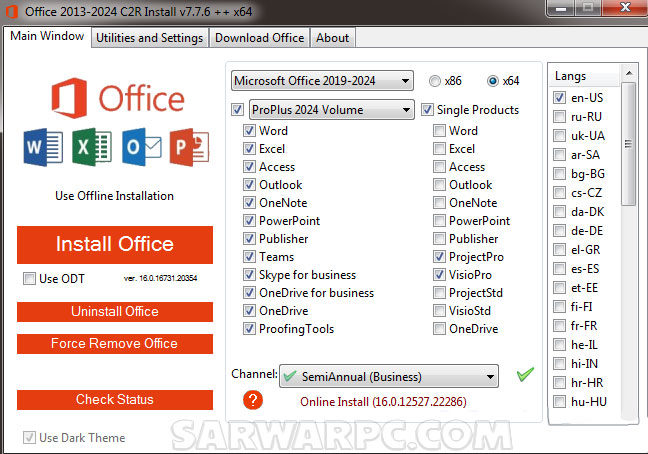Viewport: 648px width, 454px height.
Task: Click the PowerPoint app icon
Action: click(189, 147)
